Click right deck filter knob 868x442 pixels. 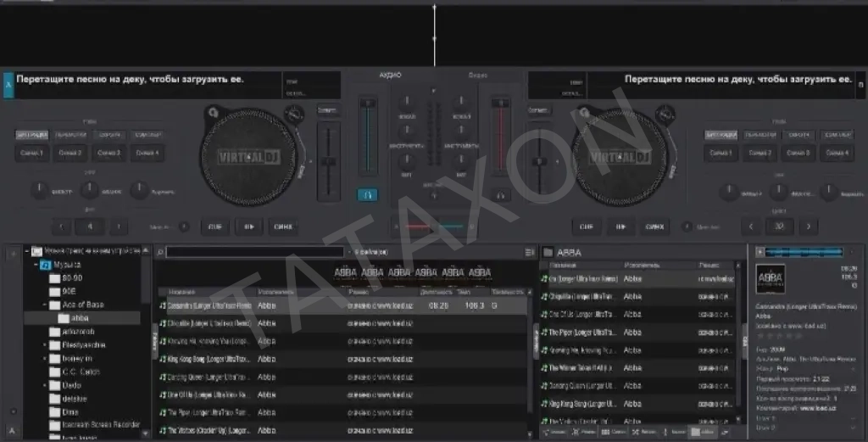coord(728,192)
